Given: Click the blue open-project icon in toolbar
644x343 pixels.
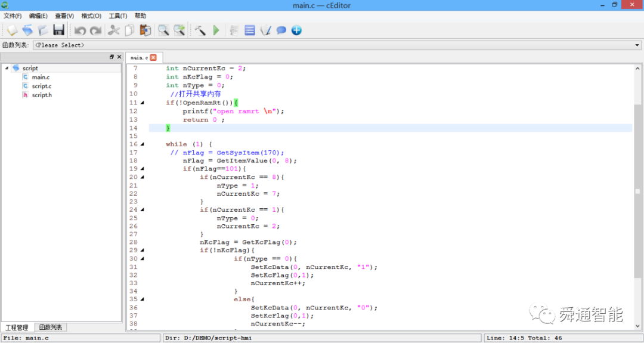Looking at the screenshot, I should point(27,30).
